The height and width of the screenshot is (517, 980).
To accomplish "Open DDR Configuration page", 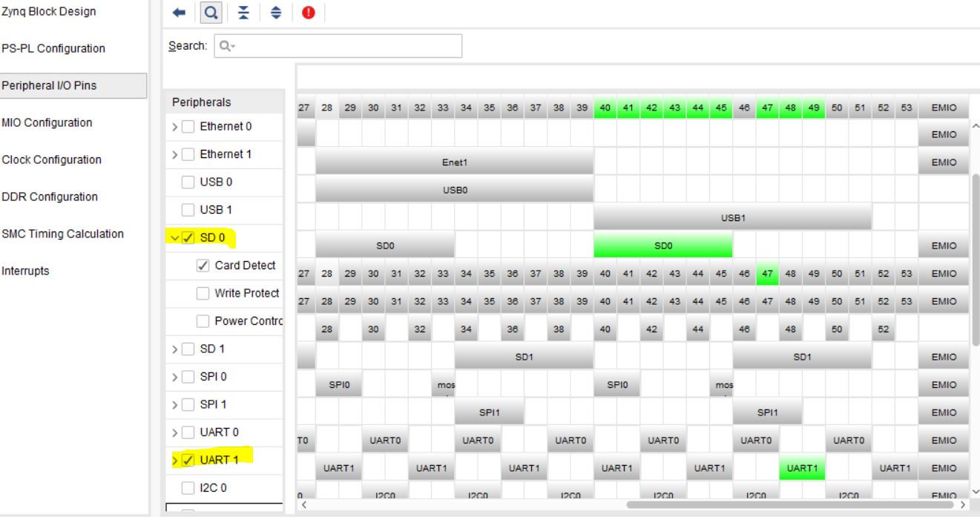I will (50, 197).
